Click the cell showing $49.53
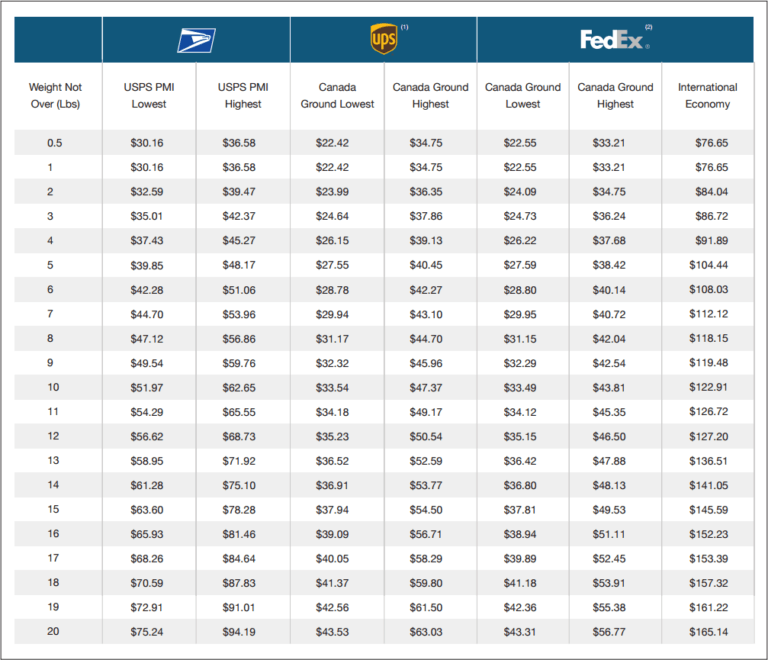The image size is (768, 660). coord(609,510)
